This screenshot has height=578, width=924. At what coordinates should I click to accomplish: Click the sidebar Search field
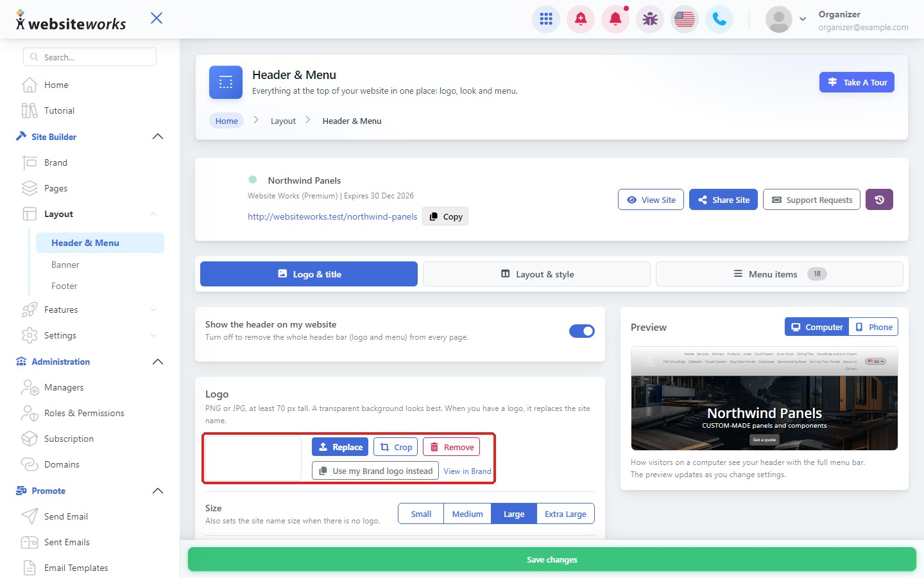tap(90, 57)
